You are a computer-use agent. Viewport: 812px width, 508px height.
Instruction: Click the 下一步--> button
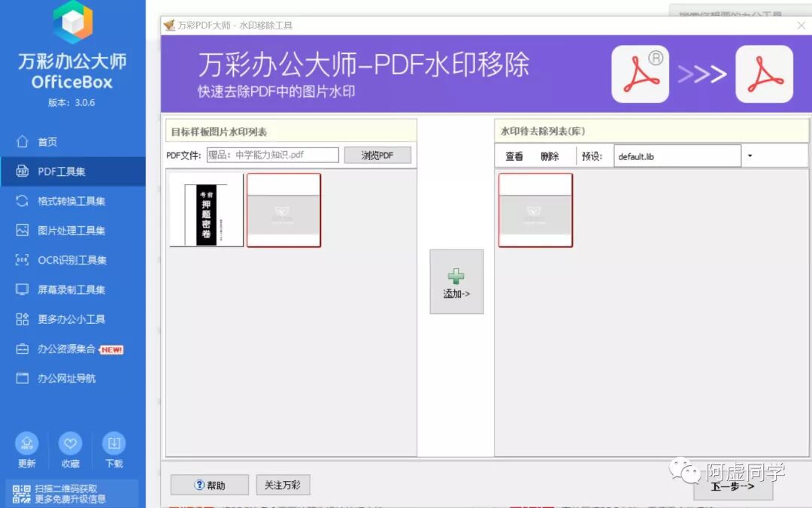click(x=733, y=488)
